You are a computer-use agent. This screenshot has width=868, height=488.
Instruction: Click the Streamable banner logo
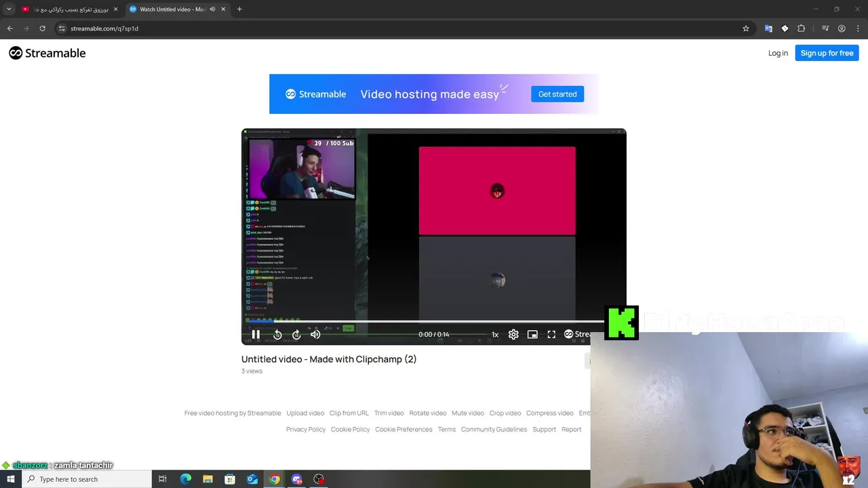[x=315, y=94]
